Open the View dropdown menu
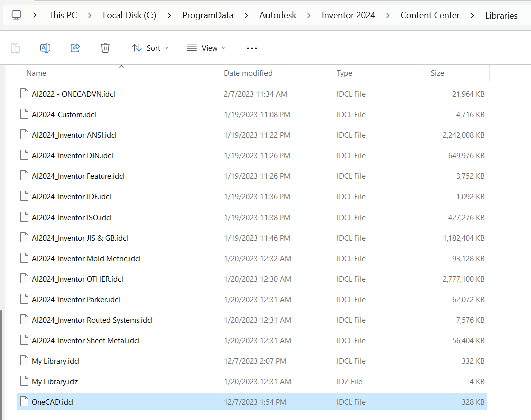The width and height of the screenshot is (531, 420). 206,48
